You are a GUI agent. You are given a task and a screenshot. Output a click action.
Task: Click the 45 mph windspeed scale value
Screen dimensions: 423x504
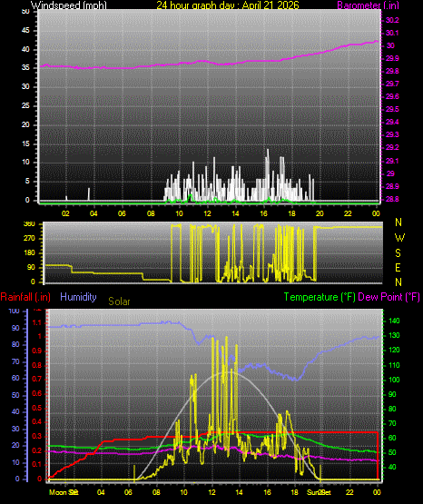pos(25,31)
